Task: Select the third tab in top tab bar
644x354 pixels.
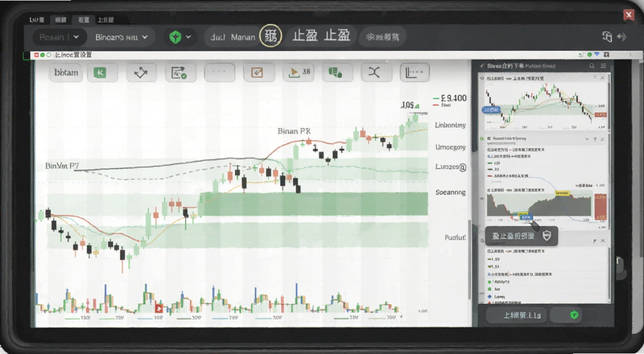Action: 84,20
